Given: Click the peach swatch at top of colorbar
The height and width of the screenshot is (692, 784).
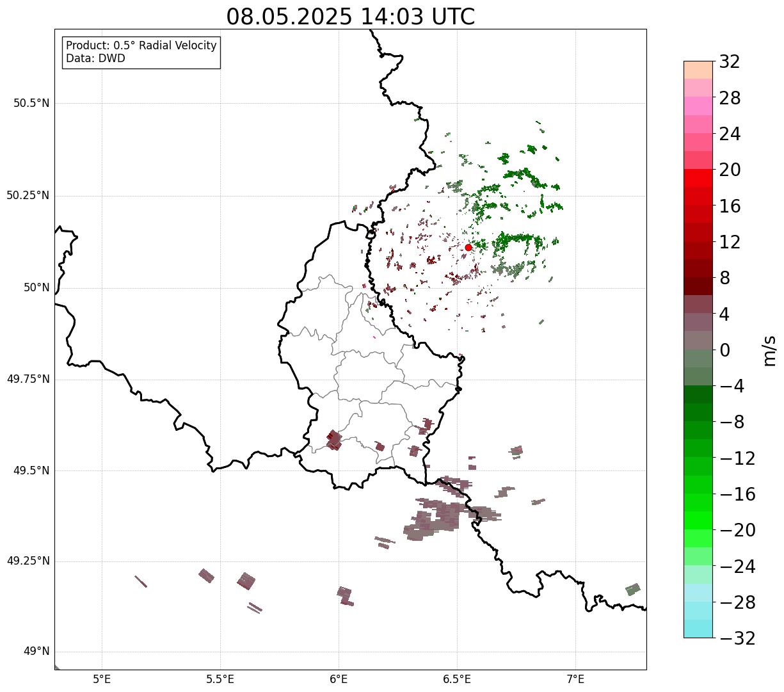Looking at the screenshot, I should click(x=698, y=70).
